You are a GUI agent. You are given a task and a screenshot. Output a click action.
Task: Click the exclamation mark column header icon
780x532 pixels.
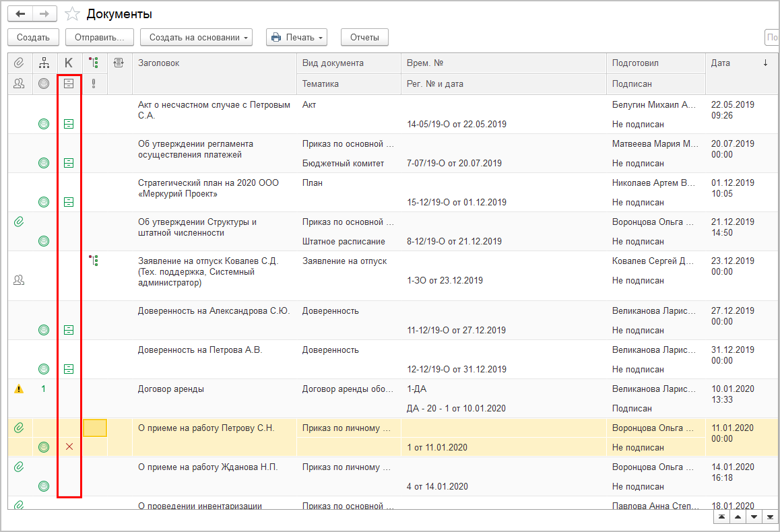pos(94,84)
